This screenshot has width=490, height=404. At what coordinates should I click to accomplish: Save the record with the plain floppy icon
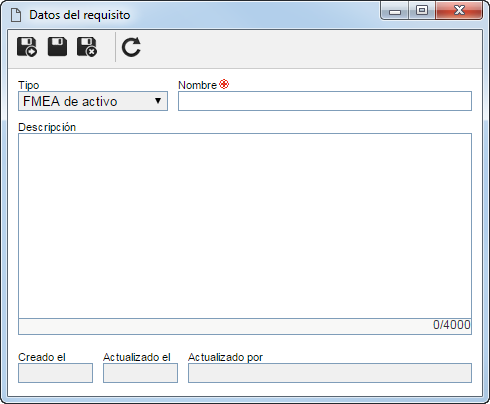57,46
